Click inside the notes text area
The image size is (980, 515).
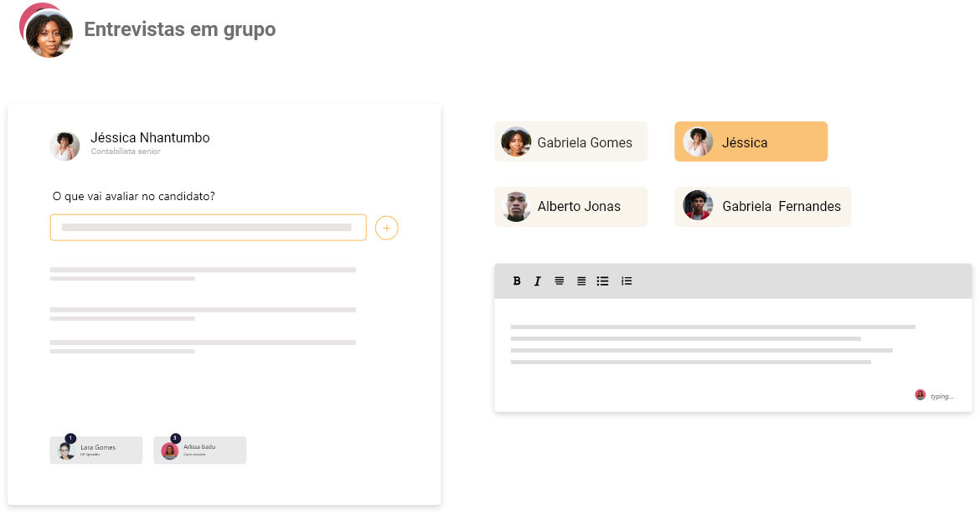(x=733, y=355)
